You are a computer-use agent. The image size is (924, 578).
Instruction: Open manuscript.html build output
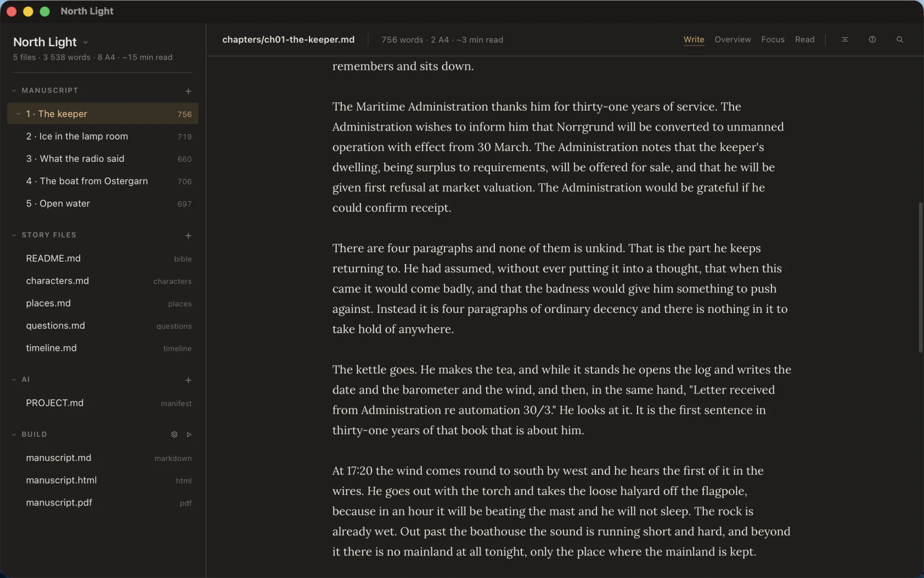click(x=103, y=480)
